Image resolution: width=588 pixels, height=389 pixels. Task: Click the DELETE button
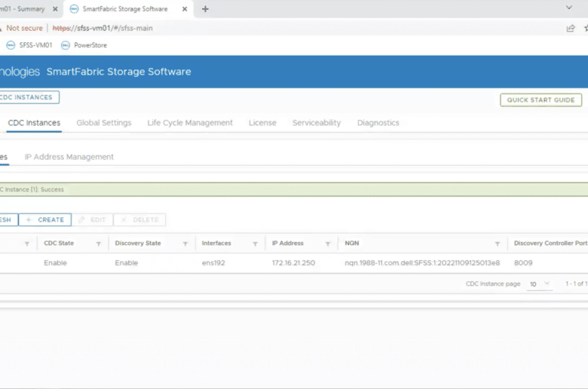click(x=139, y=220)
